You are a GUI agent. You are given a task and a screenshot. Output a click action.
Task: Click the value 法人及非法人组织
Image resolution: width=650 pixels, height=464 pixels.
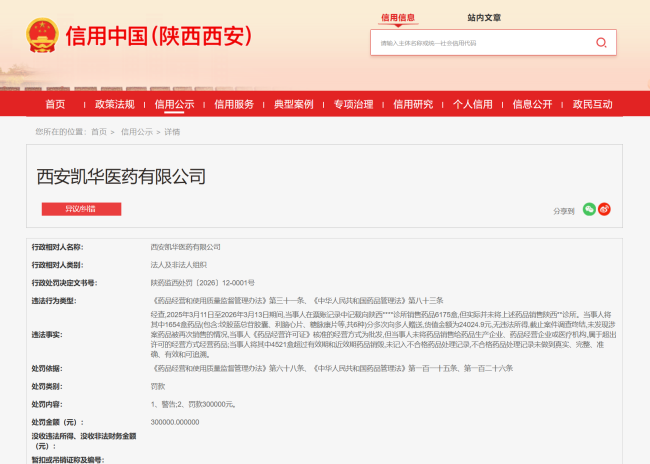tap(179, 265)
